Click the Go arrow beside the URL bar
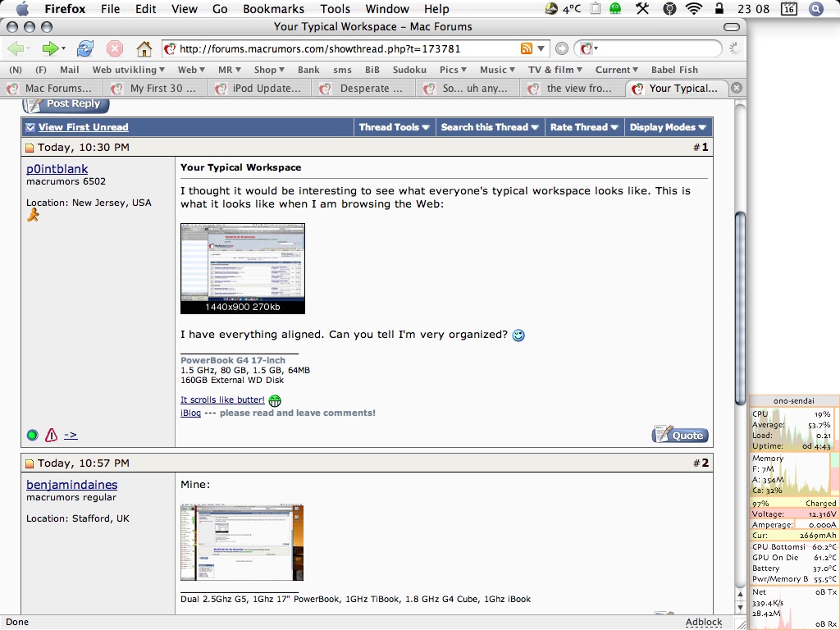The width and height of the screenshot is (840, 630). [561, 48]
